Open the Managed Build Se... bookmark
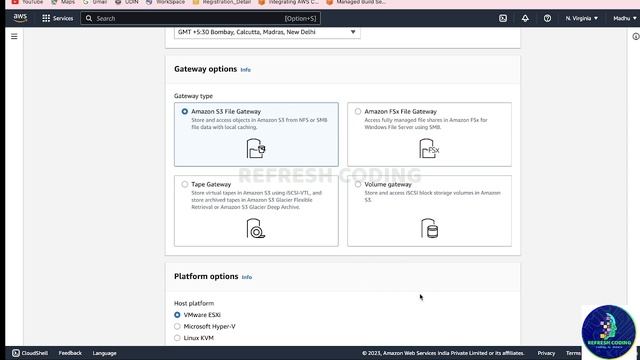This screenshot has width=640, height=360. click(356, 2)
